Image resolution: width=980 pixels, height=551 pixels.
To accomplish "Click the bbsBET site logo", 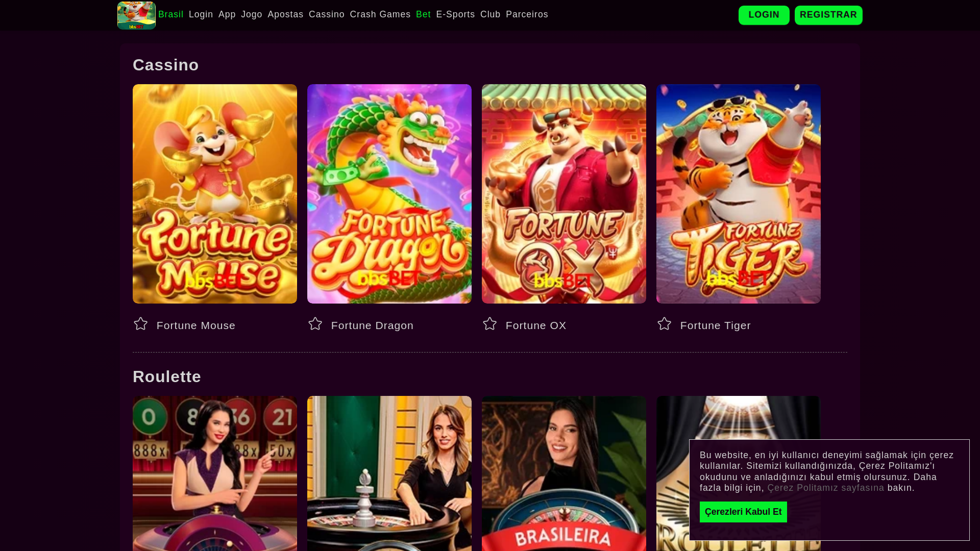I will click(136, 15).
